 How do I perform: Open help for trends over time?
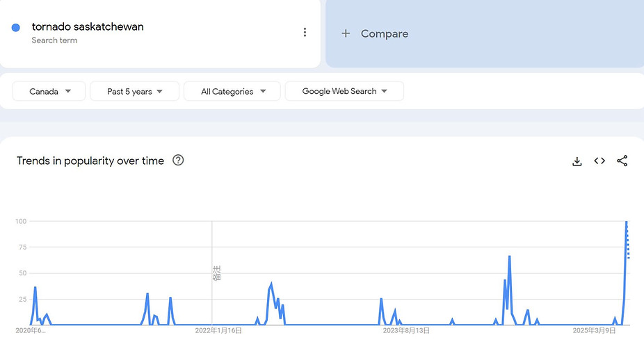(178, 160)
